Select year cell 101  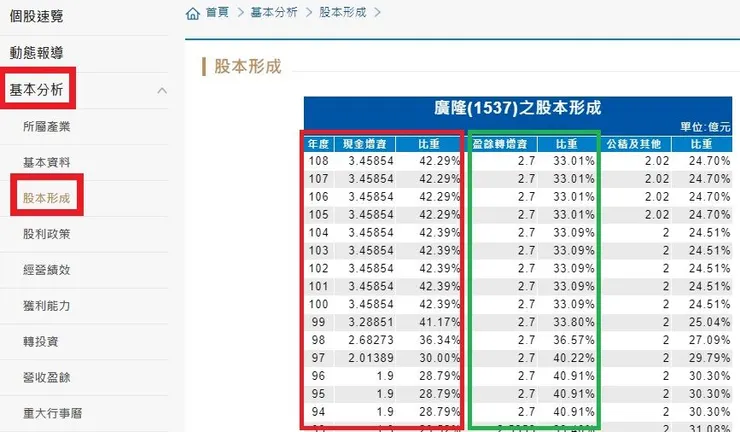[319, 287]
